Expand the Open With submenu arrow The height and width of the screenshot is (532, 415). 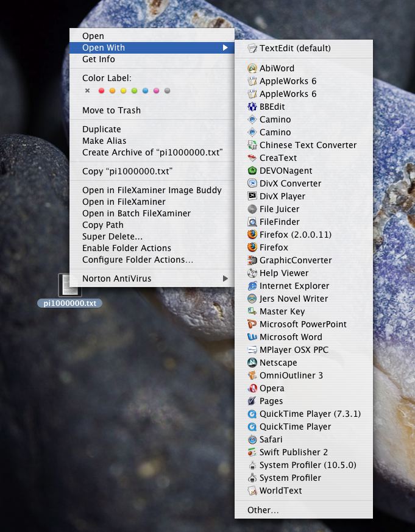point(225,48)
